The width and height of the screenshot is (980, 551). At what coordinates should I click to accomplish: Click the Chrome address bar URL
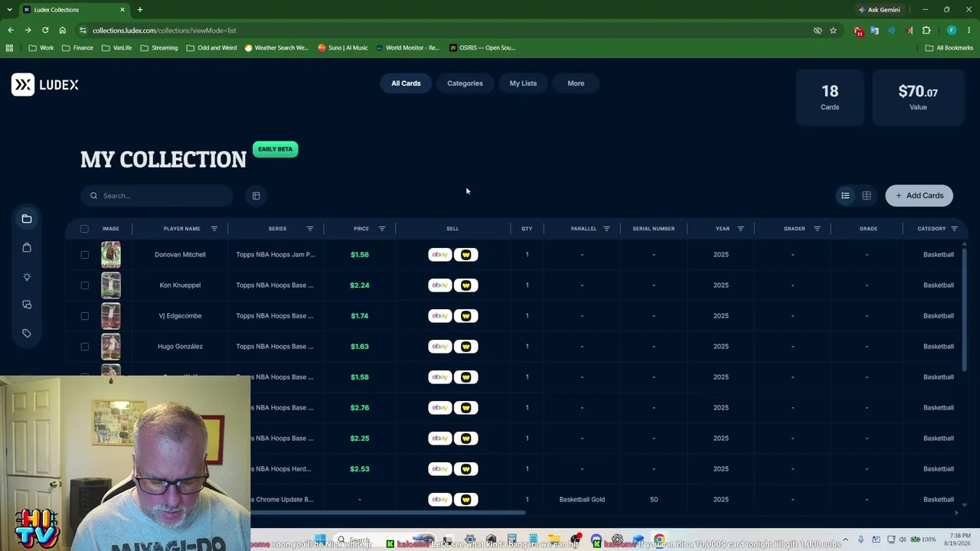(x=164, y=31)
